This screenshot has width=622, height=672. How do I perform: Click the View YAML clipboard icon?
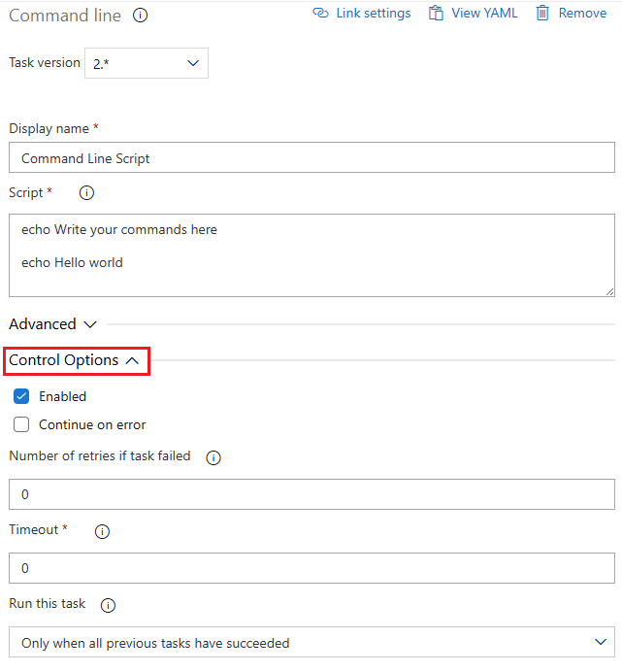point(437,14)
